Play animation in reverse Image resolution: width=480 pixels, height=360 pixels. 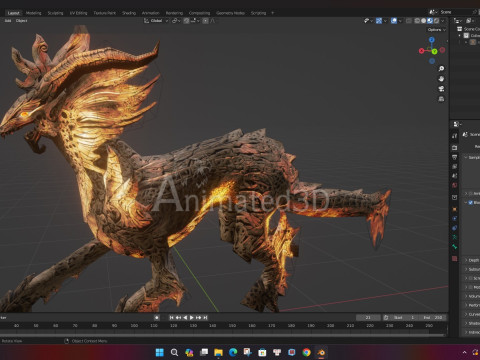(185, 318)
